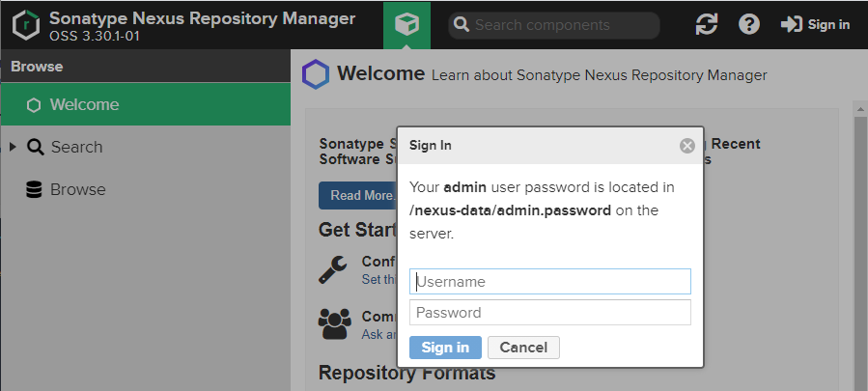Expand the Search tree arrow
The height and width of the screenshot is (391, 868).
[x=13, y=147]
